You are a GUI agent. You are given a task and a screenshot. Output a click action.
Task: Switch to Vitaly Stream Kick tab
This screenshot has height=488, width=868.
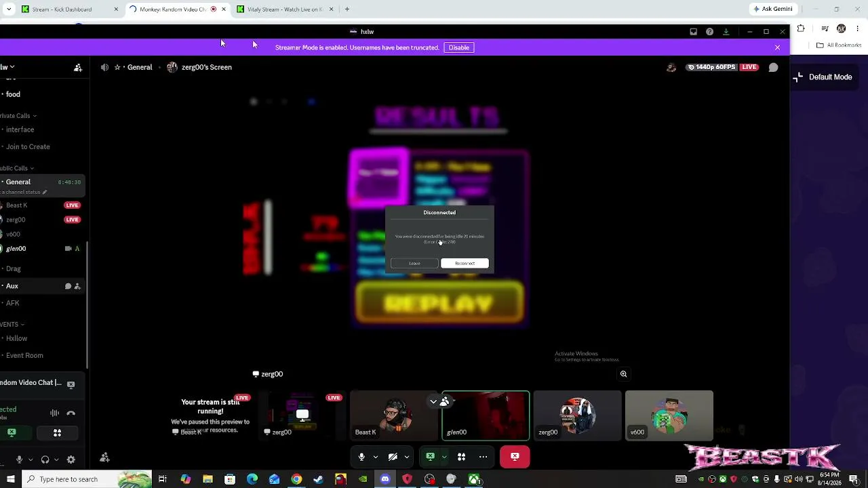tap(285, 9)
